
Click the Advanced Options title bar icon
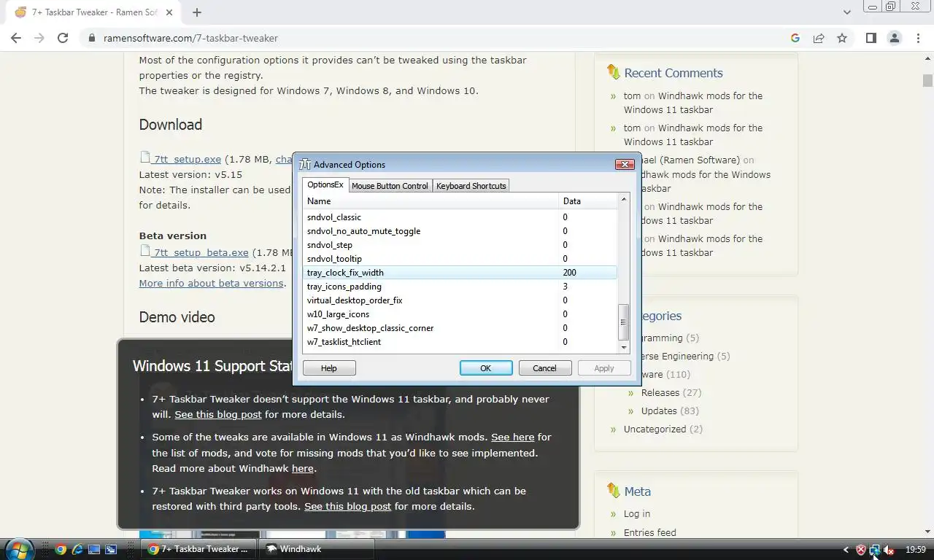click(x=305, y=164)
